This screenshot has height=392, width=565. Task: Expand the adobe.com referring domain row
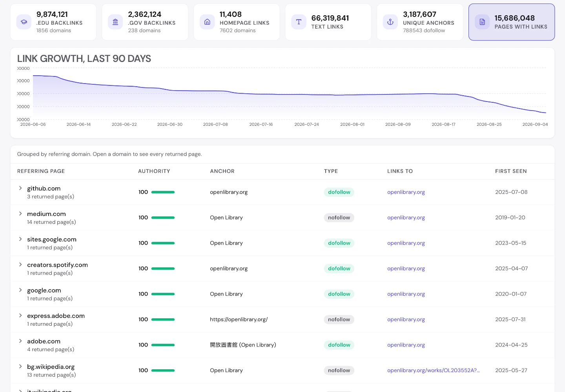pyautogui.click(x=20, y=341)
